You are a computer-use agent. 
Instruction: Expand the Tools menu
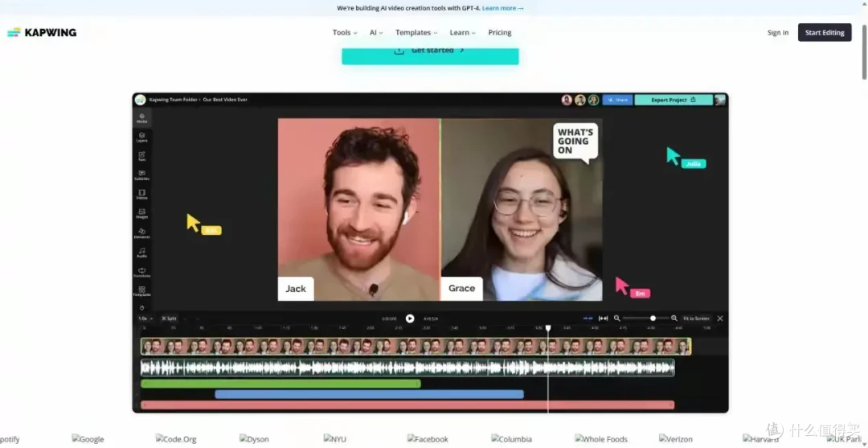(x=345, y=33)
